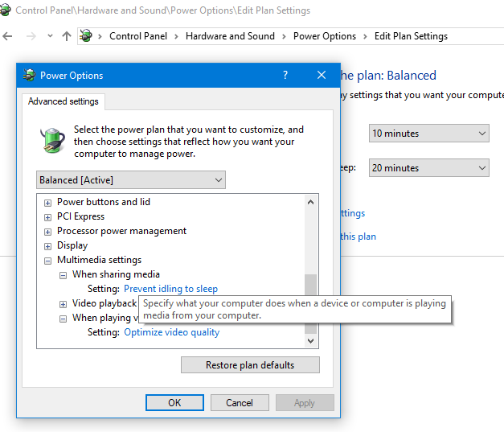The image size is (504, 432).
Task: Open Control Panel breadcrumb
Action: pyautogui.click(x=138, y=36)
